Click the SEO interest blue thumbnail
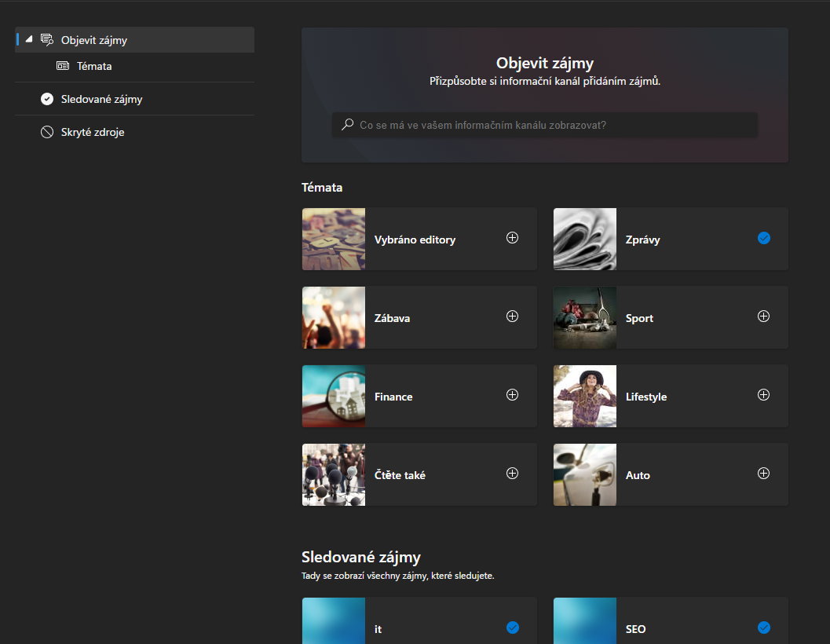The width and height of the screenshot is (830, 644). coord(585,620)
